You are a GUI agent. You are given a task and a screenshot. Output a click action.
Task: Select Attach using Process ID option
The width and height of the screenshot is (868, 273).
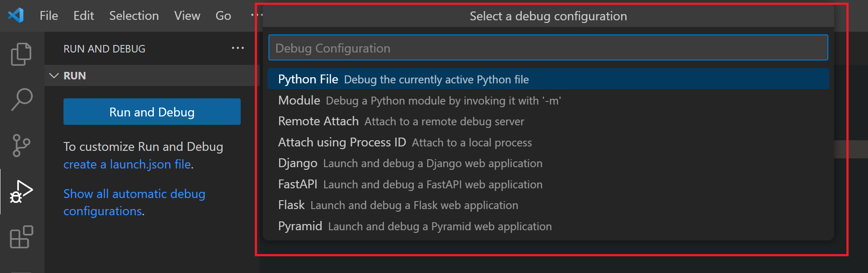tap(548, 142)
